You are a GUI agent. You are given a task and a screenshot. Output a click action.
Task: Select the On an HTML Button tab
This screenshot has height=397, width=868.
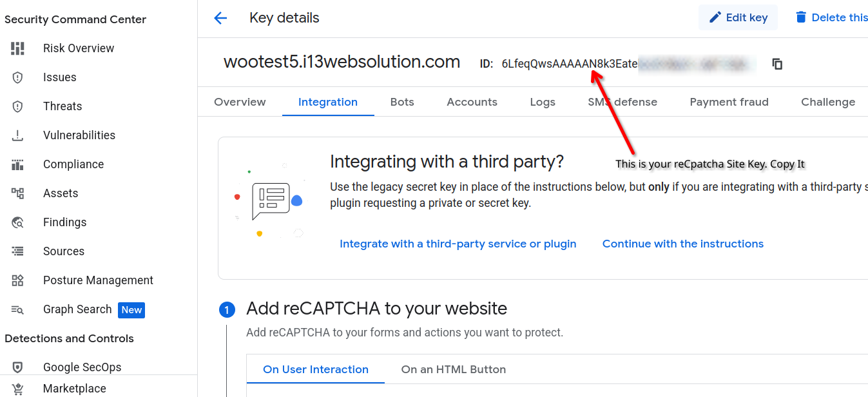453,369
